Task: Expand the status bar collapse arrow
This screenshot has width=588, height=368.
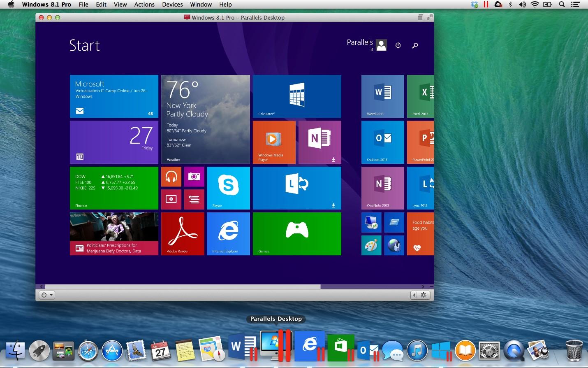Action: 414,295
